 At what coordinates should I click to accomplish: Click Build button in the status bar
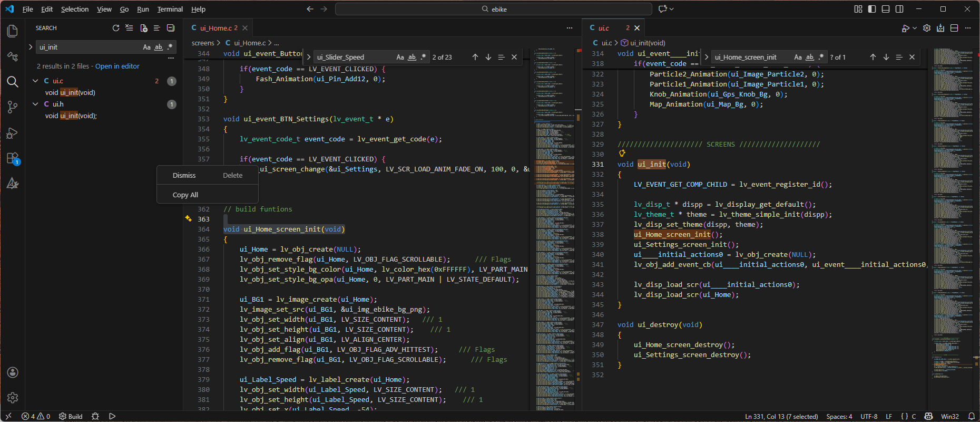point(71,416)
